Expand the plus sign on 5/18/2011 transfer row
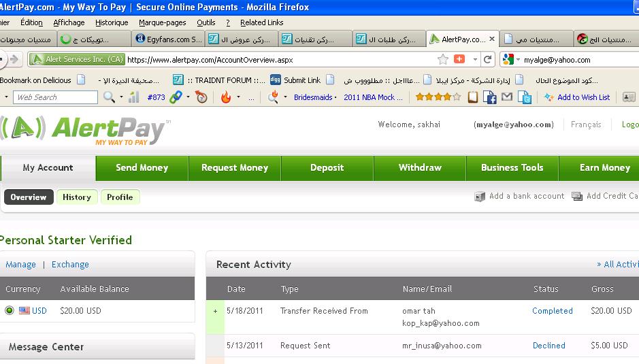 click(x=215, y=312)
